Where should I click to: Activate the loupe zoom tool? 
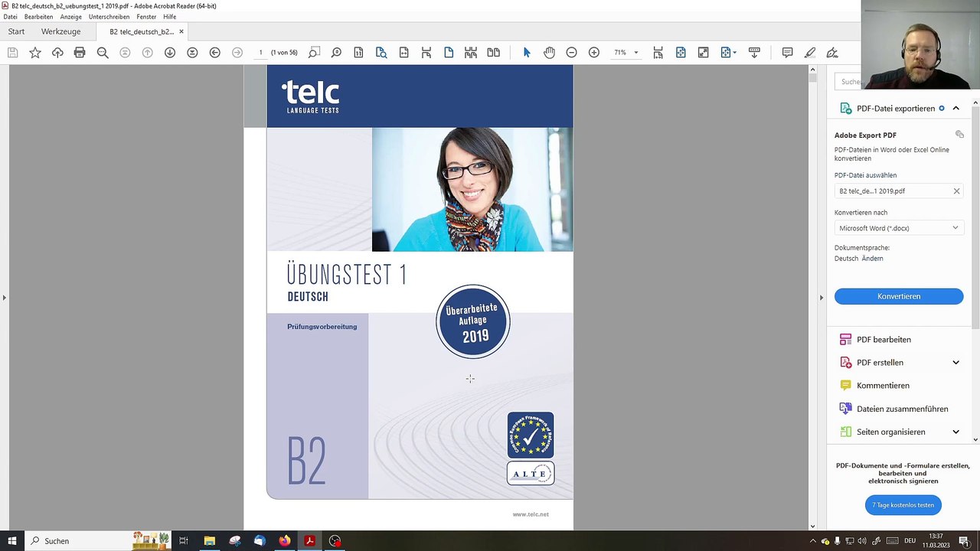336,52
